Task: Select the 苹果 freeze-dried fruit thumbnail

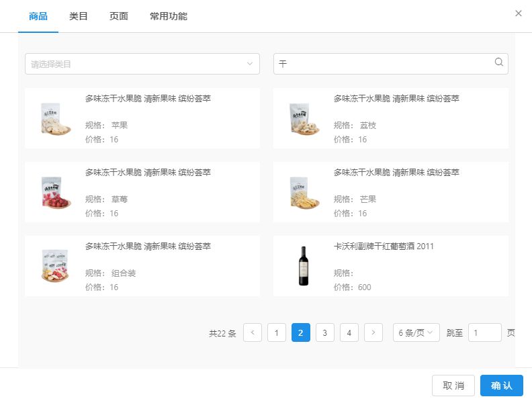Action: click(55, 118)
